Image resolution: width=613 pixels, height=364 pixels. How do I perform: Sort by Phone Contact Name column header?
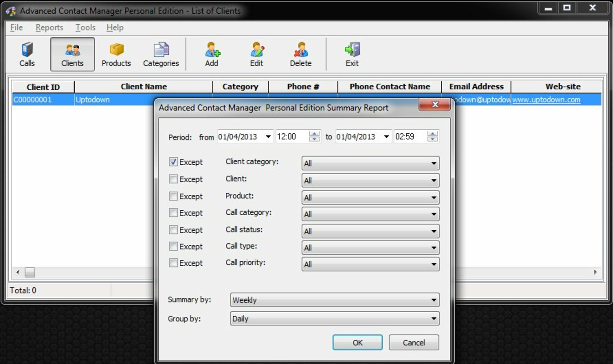point(389,87)
